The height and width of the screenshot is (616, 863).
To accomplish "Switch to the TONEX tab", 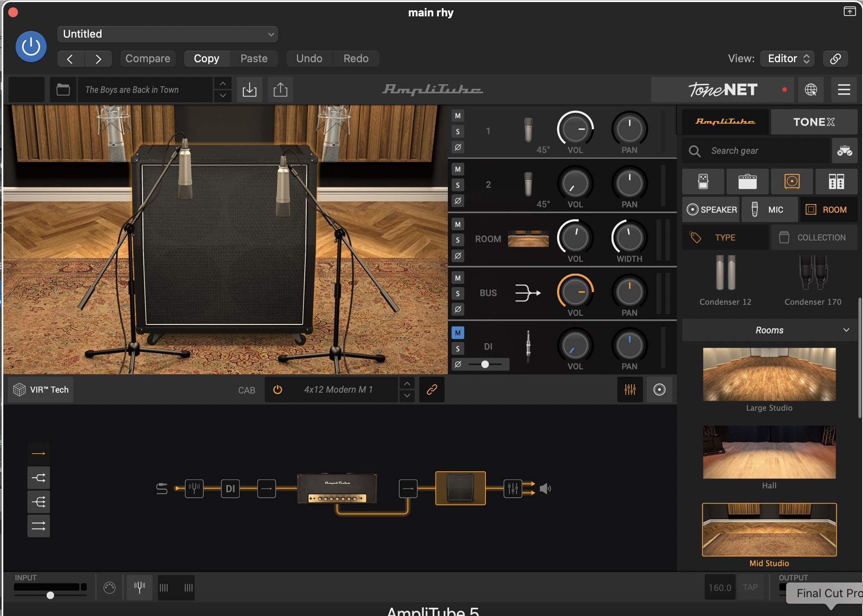I will tap(814, 122).
